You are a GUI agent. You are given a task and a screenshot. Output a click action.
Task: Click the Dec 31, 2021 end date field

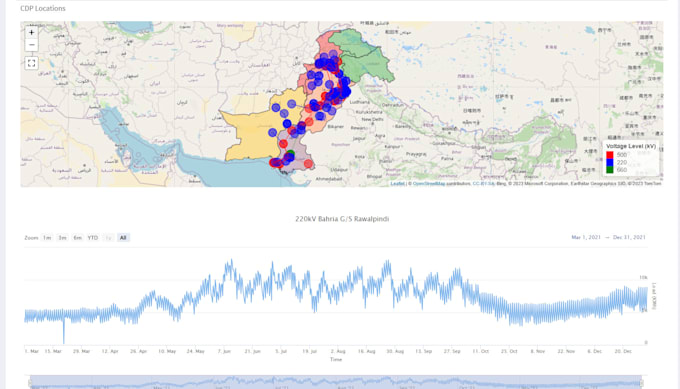click(629, 237)
